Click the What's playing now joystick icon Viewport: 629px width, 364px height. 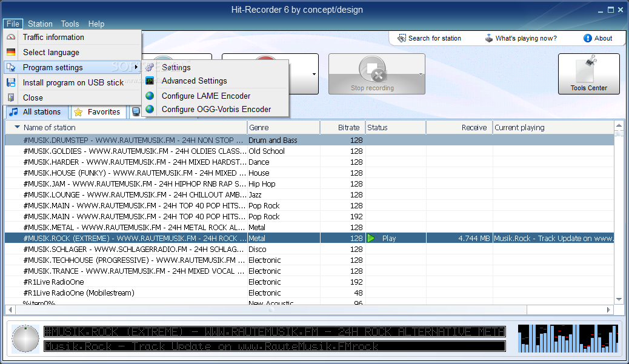[x=488, y=38]
